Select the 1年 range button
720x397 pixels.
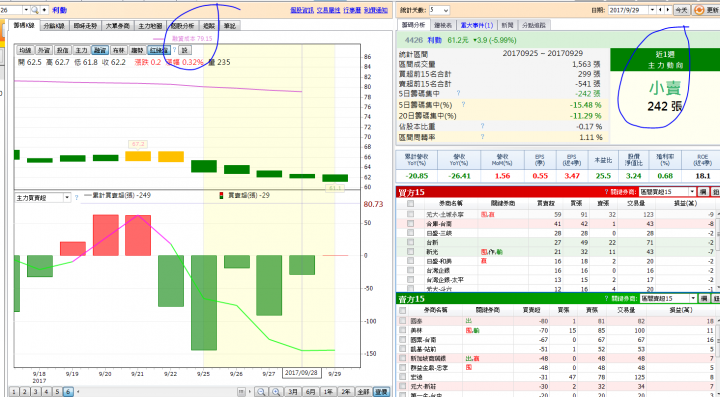click(x=328, y=392)
